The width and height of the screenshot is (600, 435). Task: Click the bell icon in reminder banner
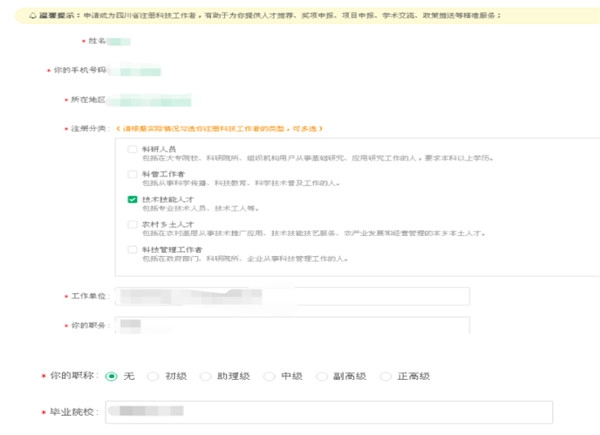32,16
